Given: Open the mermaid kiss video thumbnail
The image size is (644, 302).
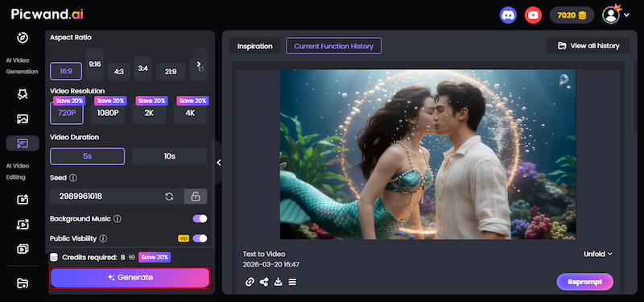Looking at the screenshot, I should click(x=427, y=154).
